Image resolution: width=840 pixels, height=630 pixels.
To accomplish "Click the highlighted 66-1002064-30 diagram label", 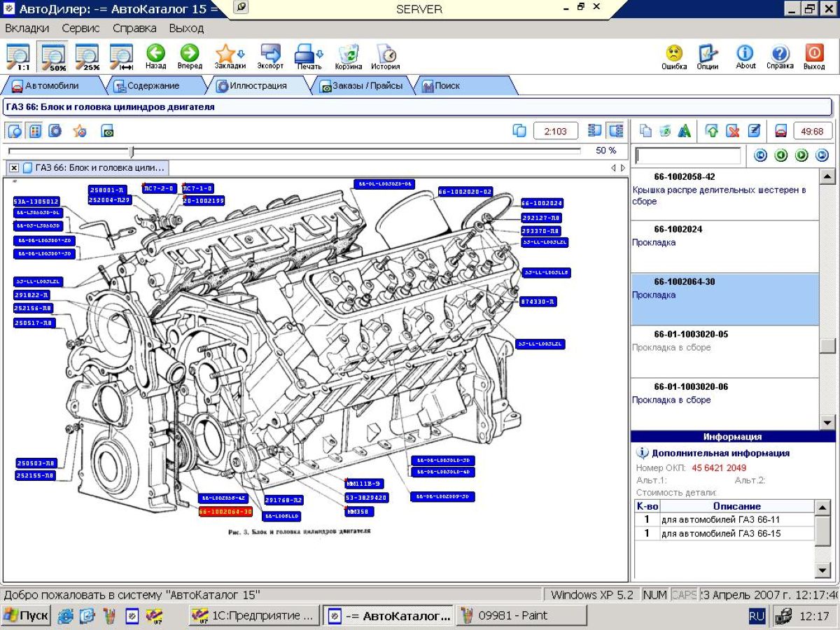I will click(x=225, y=512).
